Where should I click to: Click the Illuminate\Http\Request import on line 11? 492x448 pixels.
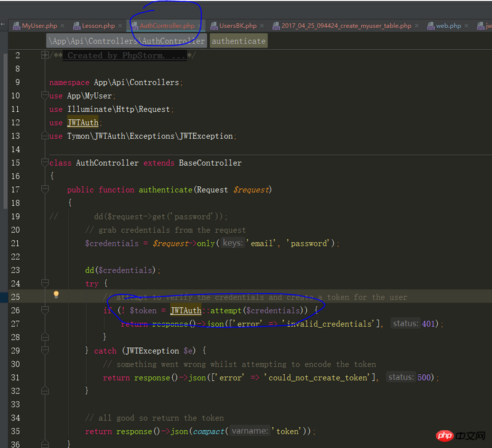tap(118, 109)
